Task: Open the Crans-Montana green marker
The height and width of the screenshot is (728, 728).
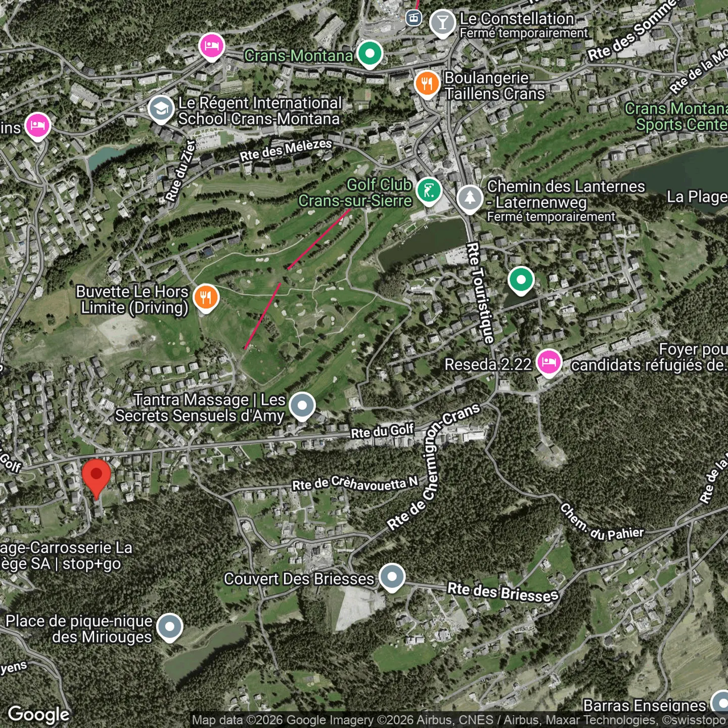Action: coord(370,54)
